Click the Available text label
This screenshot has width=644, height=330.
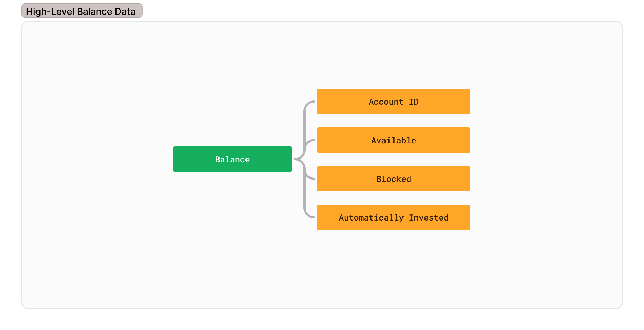(x=393, y=140)
